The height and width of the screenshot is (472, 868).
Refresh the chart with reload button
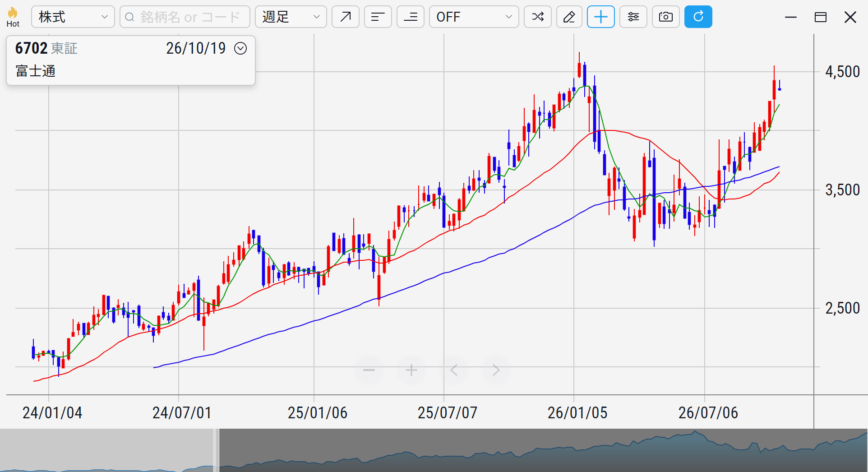(x=698, y=17)
